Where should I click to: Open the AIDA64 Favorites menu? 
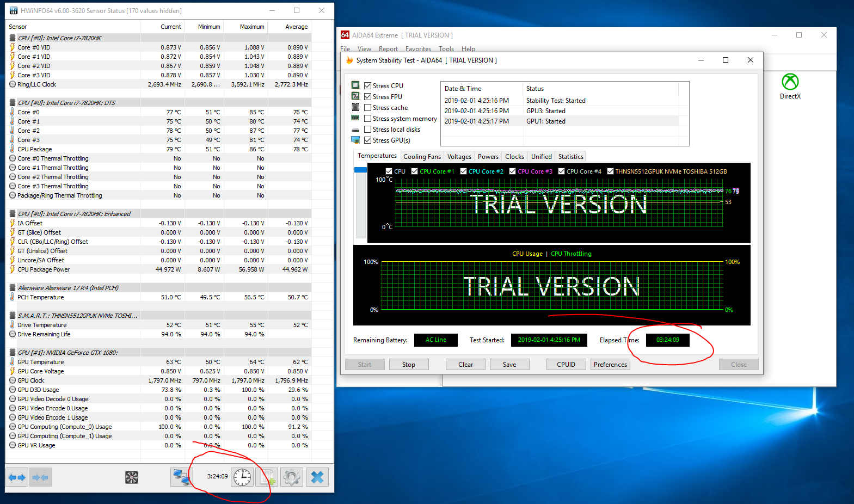coord(418,49)
